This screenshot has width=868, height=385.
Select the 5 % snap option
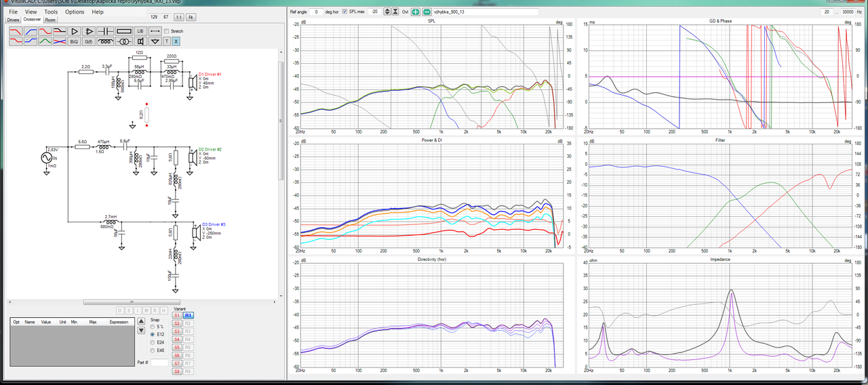pos(153,327)
